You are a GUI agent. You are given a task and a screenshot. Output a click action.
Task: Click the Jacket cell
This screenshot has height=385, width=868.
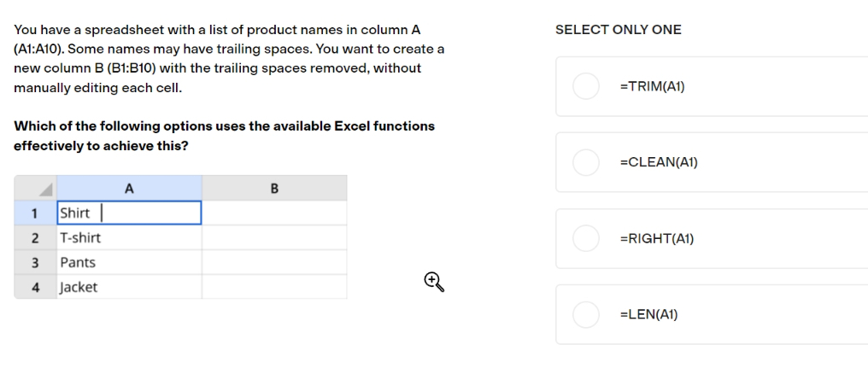(129, 287)
